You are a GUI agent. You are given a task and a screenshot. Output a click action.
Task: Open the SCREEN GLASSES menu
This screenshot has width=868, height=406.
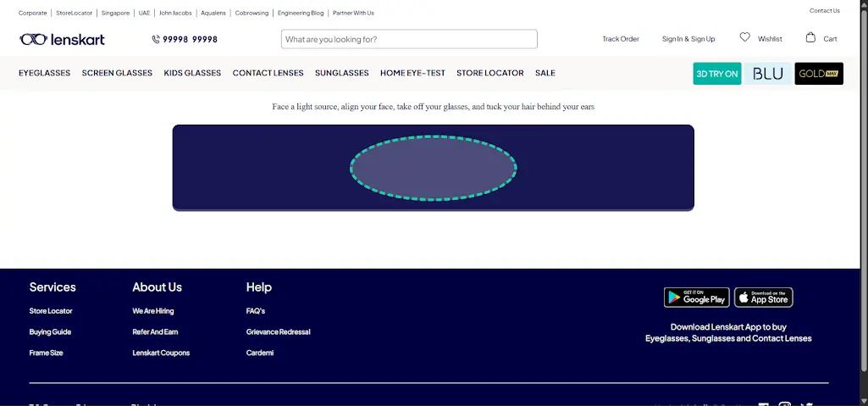(117, 73)
